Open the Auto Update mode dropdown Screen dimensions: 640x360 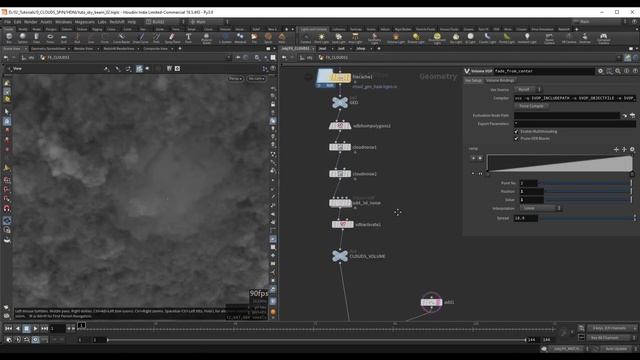618,349
